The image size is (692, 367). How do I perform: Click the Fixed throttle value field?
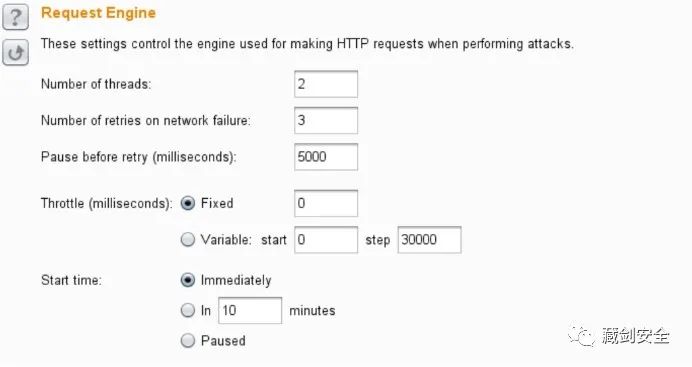(326, 203)
